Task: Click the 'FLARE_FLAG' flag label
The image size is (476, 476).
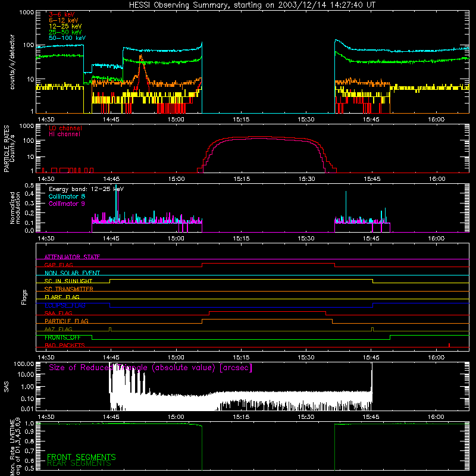Action: [62, 297]
